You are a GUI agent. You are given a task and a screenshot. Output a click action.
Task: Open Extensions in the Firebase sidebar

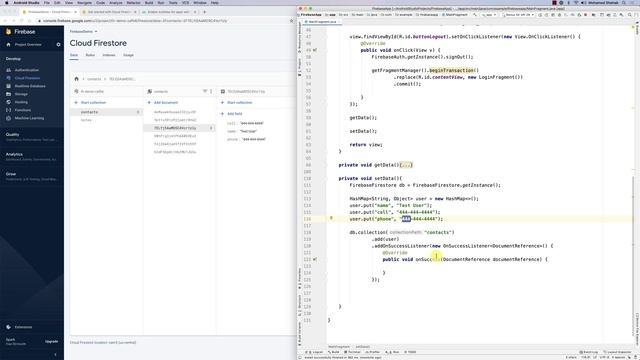[x=23, y=327]
